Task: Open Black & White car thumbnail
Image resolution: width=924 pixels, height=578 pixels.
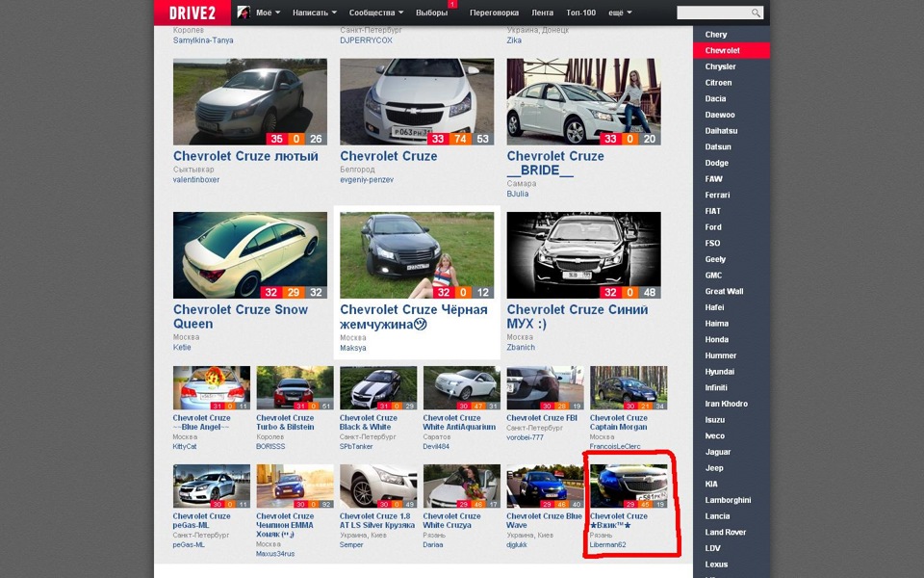Action: tap(378, 387)
